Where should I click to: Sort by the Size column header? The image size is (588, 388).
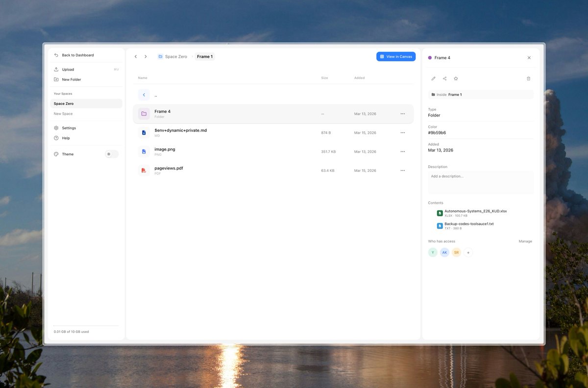tap(324, 78)
